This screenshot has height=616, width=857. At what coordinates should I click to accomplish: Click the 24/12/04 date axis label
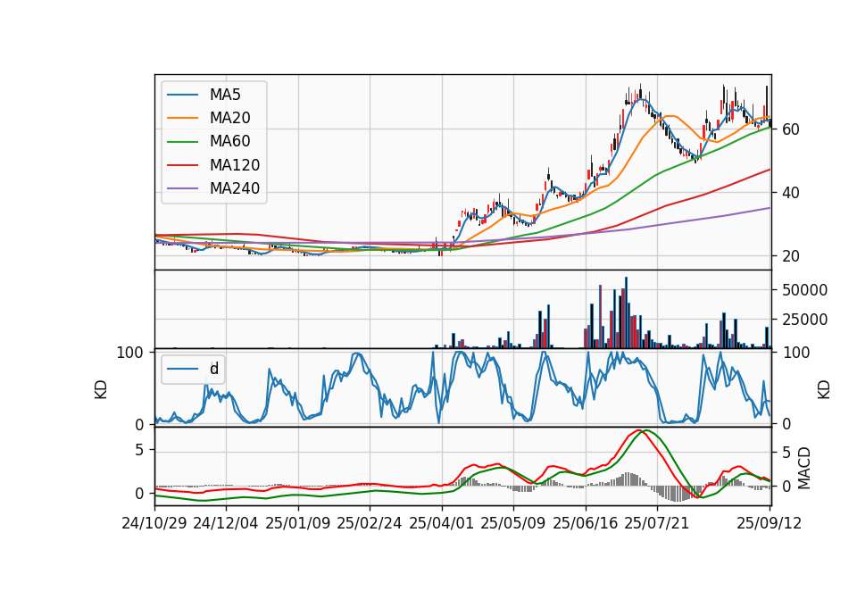click(x=226, y=523)
